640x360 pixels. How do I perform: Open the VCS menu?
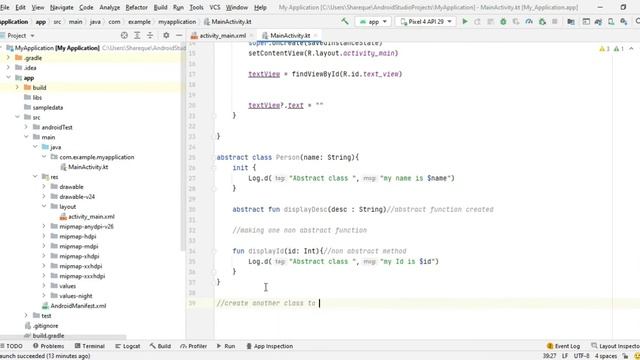pos(215,7)
